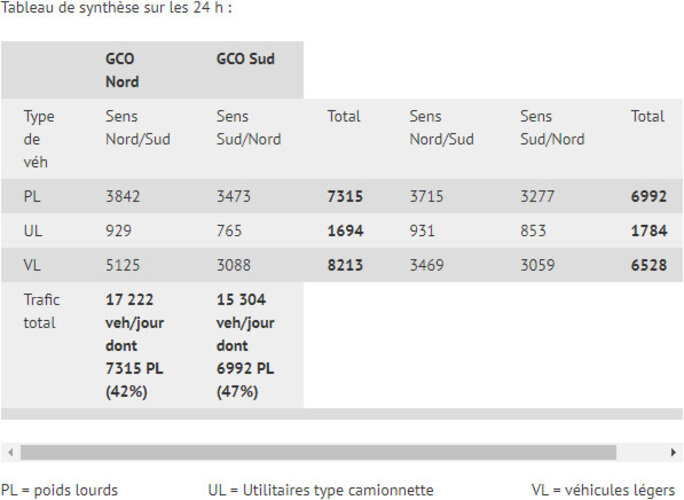Screen dimensions: 684x500
Task: Select the GCO Nord column header
Action: (122, 70)
